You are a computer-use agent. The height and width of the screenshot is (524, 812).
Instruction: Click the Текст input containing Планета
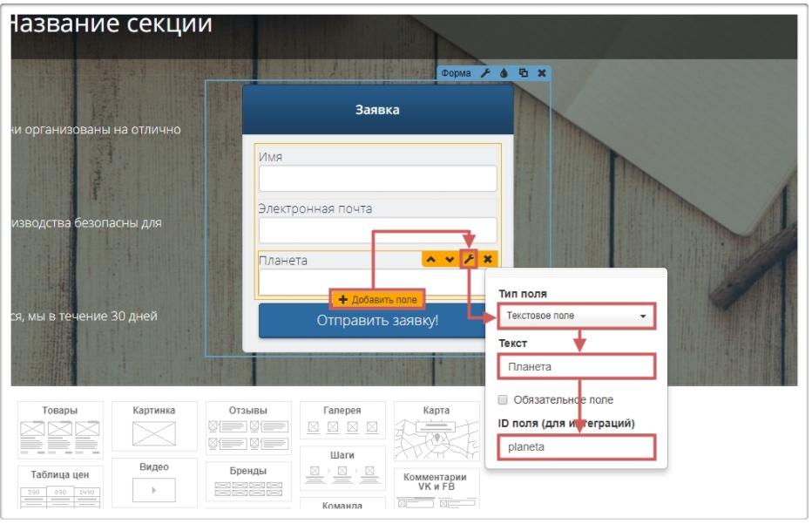pyautogui.click(x=576, y=366)
